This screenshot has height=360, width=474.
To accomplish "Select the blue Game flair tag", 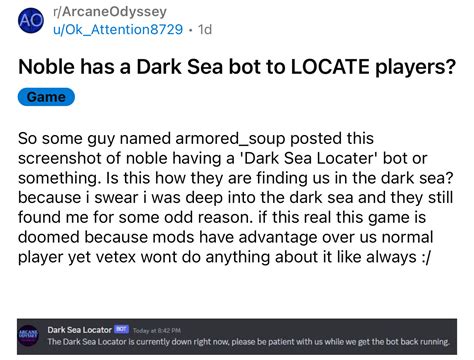I will tap(46, 97).
